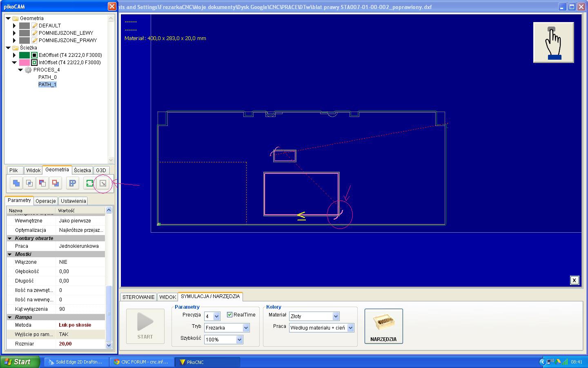Click the IntOffset inner-offset type icon

35,63
